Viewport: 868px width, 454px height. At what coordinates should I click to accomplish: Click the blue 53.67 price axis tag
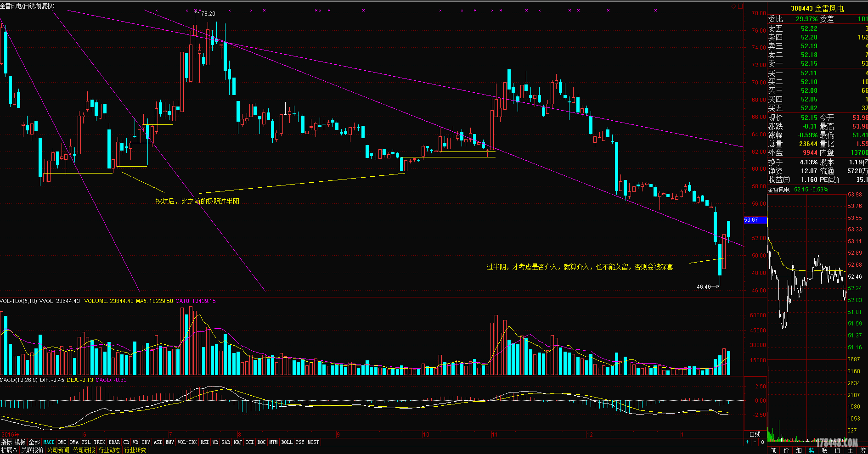(x=755, y=220)
